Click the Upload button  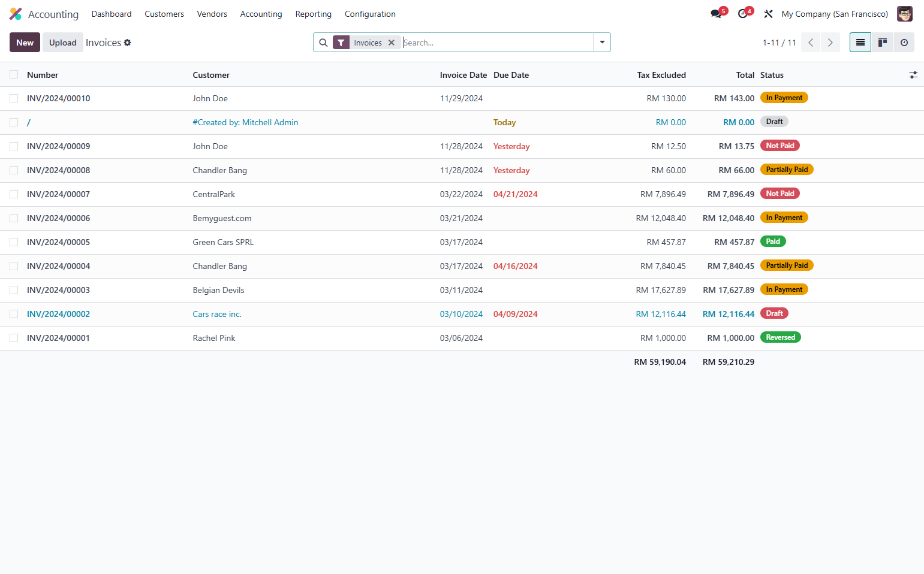click(x=63, y=43)
